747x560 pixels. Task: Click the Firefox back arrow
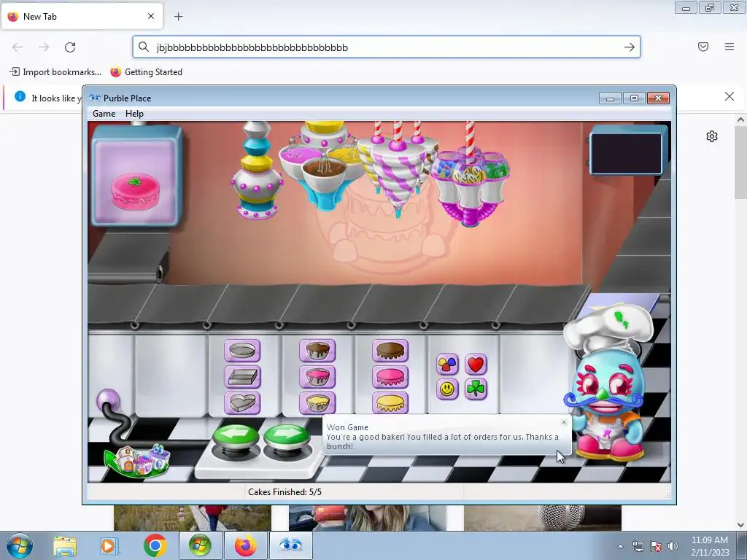click(18, 47)
